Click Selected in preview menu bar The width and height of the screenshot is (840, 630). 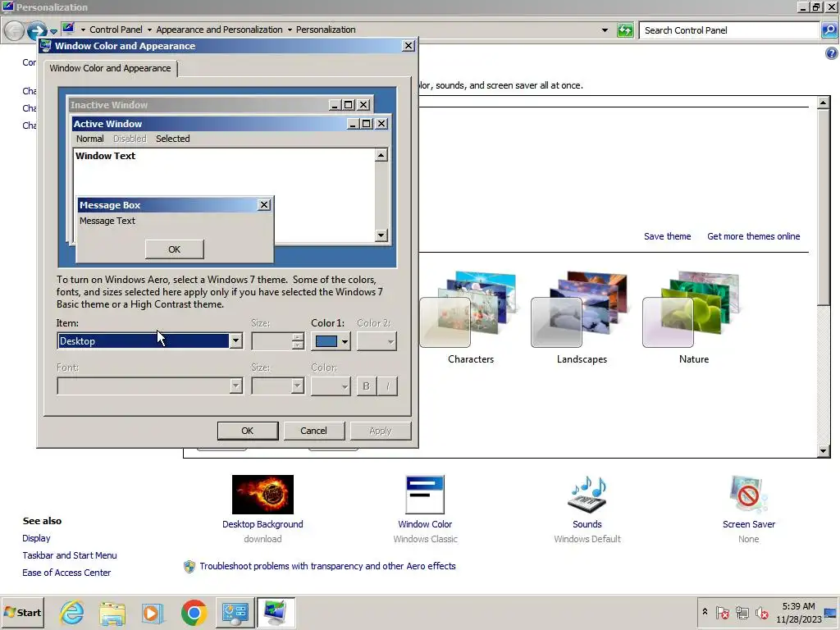point(172,139)
